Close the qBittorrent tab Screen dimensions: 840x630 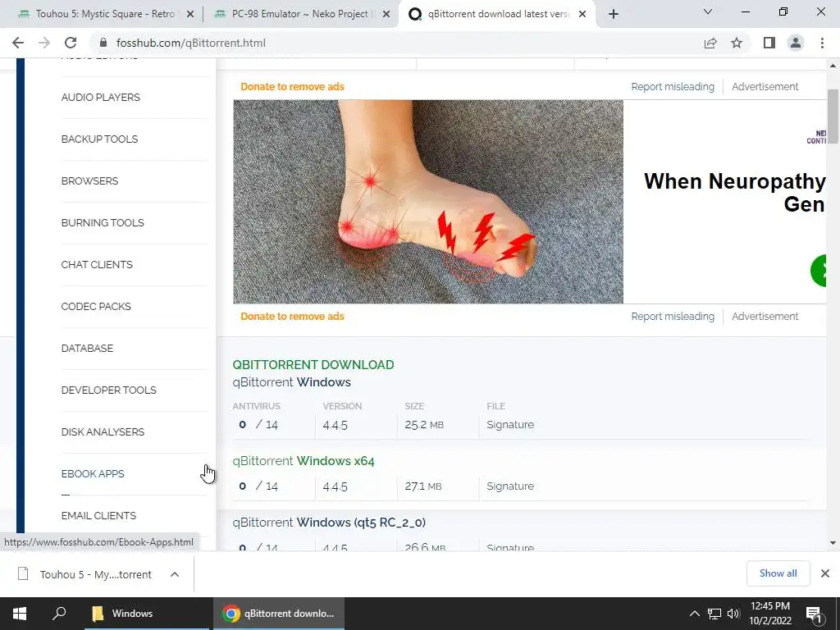583,15
